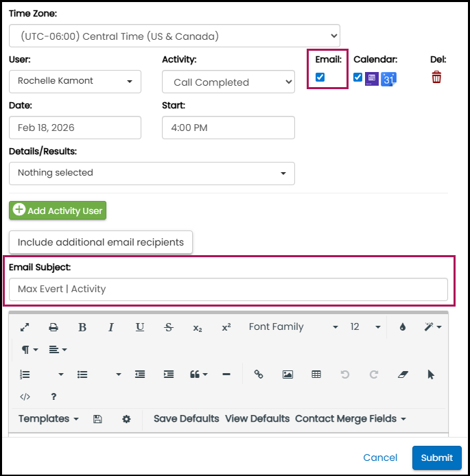This screenshot has height=476, width=470.
Task: Open the text alignment dropdown
Action: [x=58, y=350]
